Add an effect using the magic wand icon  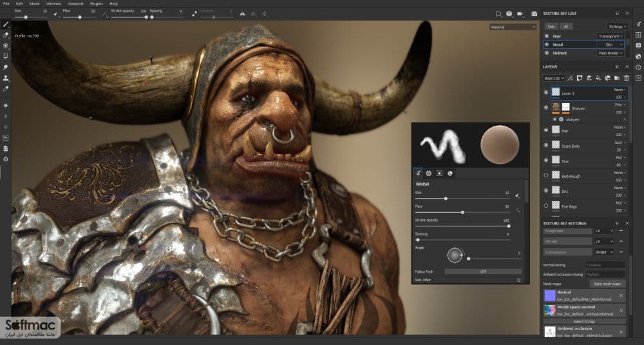coord(571,78)
